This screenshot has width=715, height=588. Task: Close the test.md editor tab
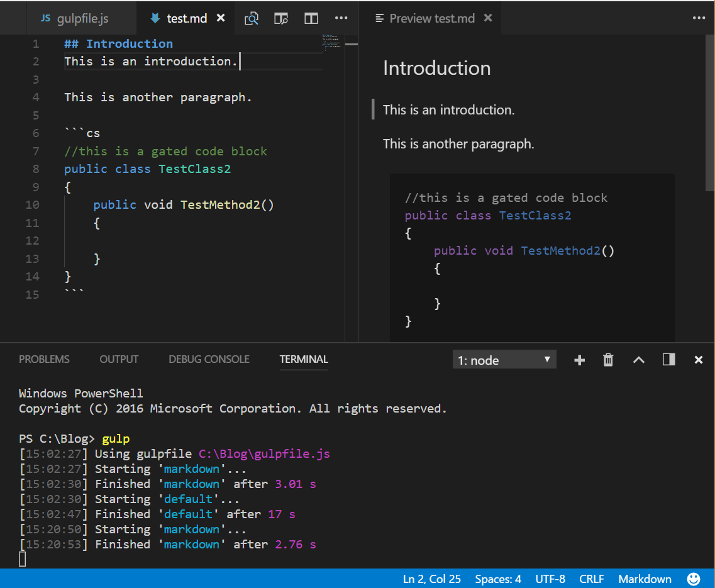(x=221, y=18)
